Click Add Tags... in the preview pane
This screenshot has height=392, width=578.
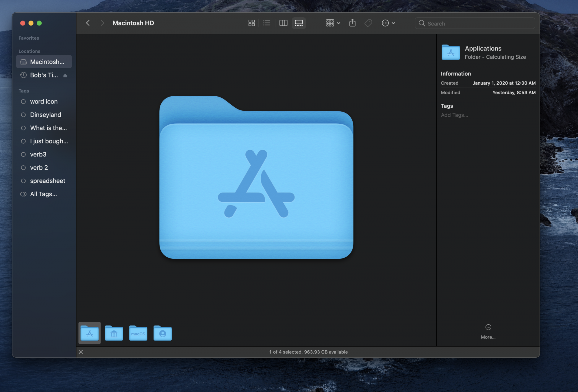[x=454, y=115]
